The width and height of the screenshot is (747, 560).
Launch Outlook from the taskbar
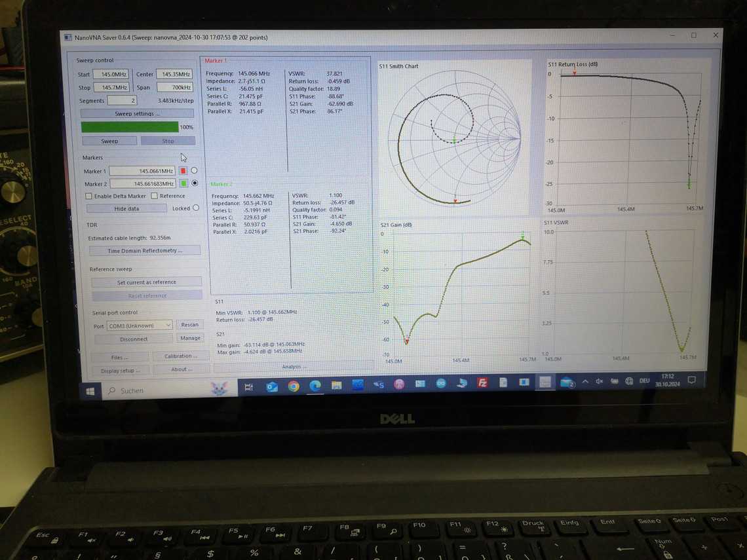click(x=272, y=386)
